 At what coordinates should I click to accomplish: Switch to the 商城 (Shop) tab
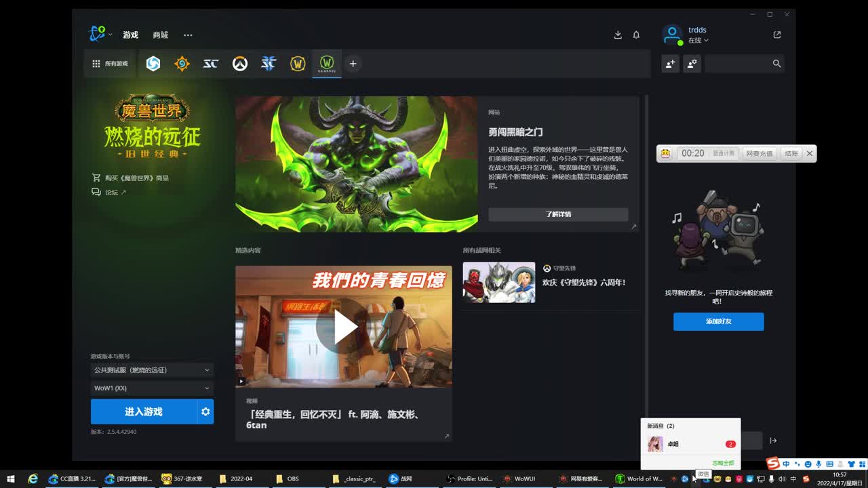(160, 35)
